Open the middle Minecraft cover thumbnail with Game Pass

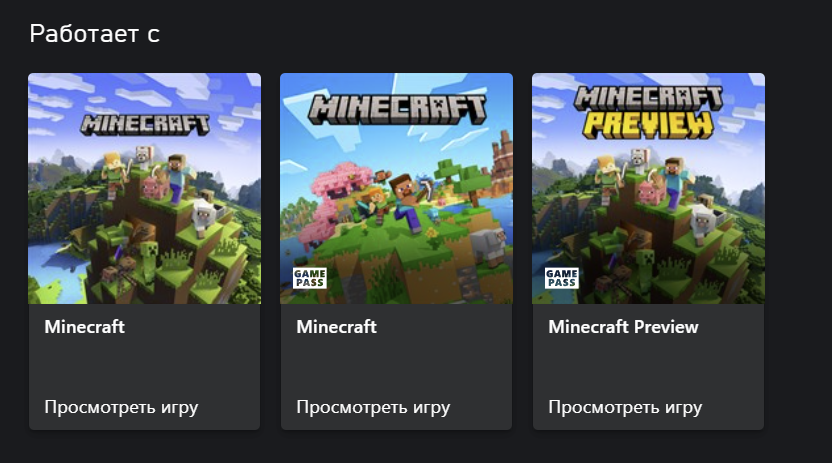[x=396, y=188]
